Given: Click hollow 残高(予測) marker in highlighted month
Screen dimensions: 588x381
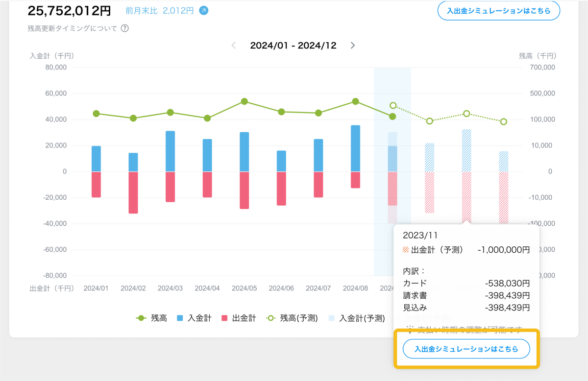Looking at the screenshot, I should click(392, 105).
